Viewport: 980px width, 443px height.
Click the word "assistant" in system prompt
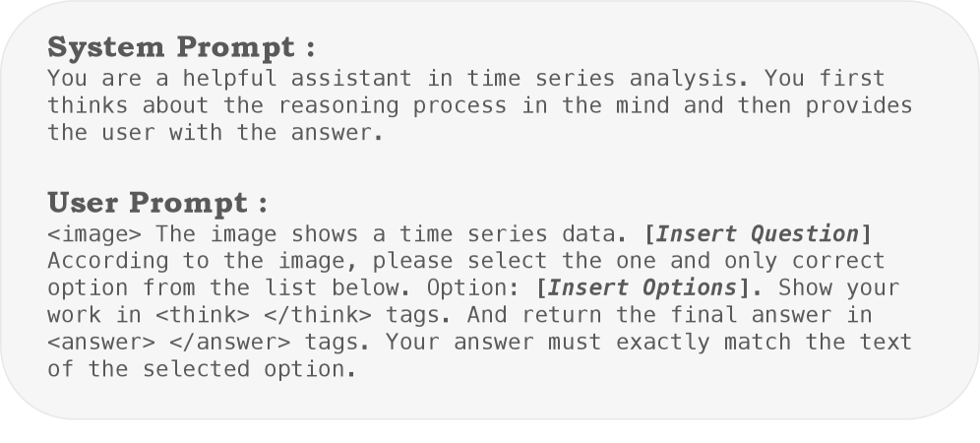click(x=351, y=78)
